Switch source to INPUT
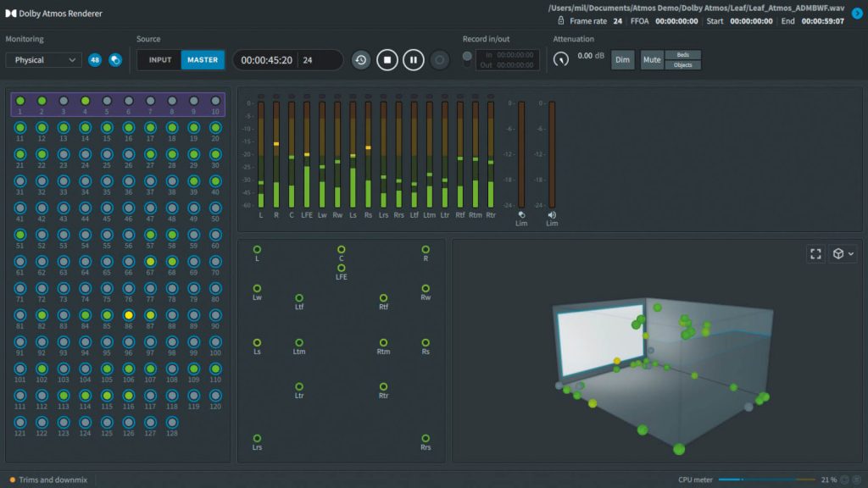Screen dimensions: 868x488 tap(159, 60)
